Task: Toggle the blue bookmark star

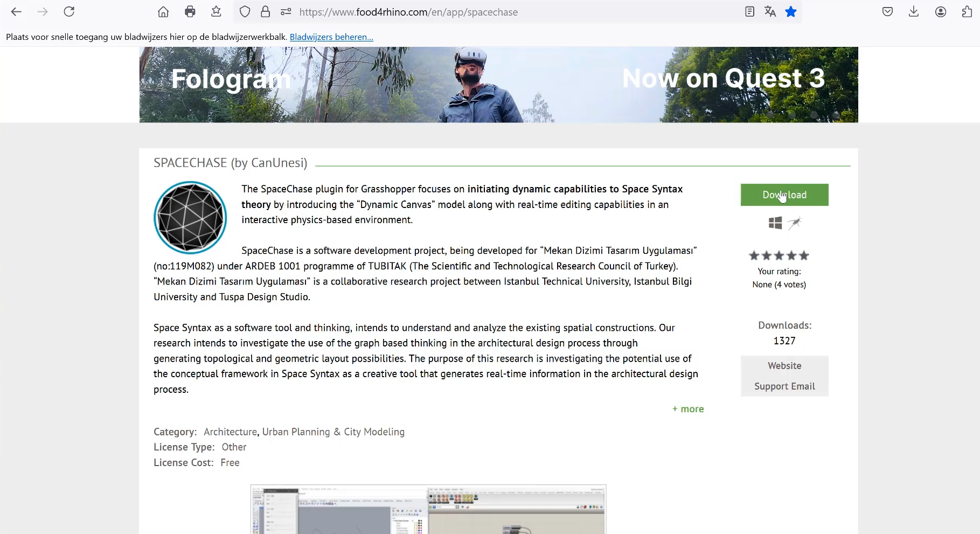Action: pos(791,12)
